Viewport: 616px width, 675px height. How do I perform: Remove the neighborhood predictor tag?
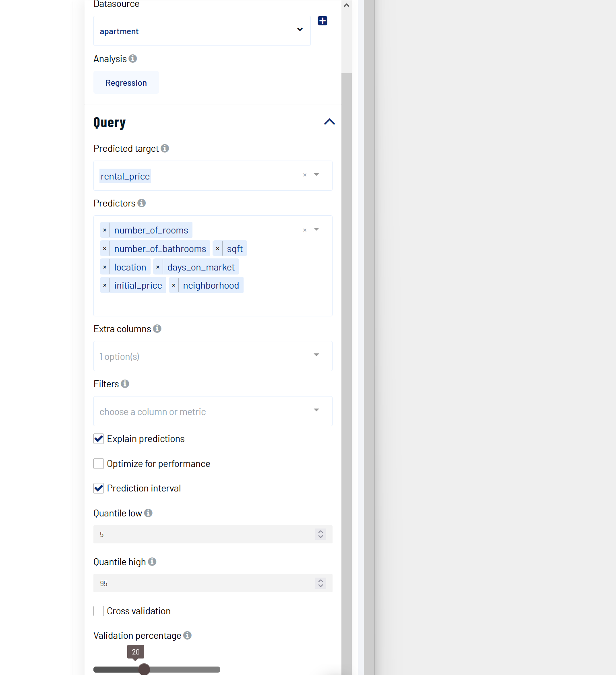coord(174,285)
